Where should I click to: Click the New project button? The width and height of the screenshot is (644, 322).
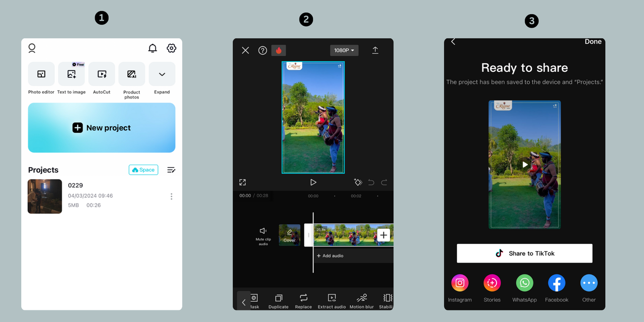click(x=102, y=128)
